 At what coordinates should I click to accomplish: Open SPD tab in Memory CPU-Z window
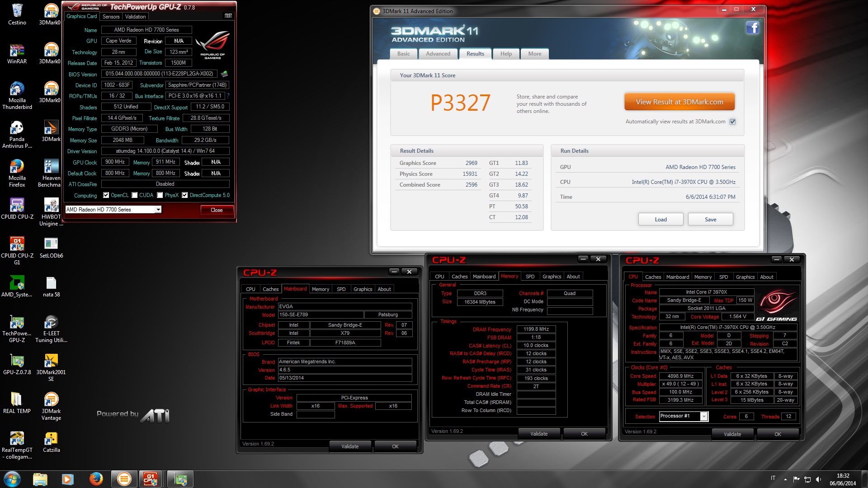point(530,277)
